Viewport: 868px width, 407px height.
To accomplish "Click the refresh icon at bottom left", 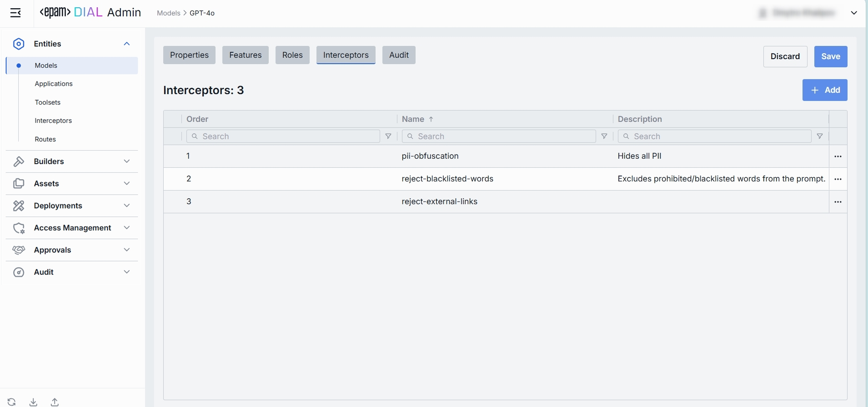I will [12, 402].
